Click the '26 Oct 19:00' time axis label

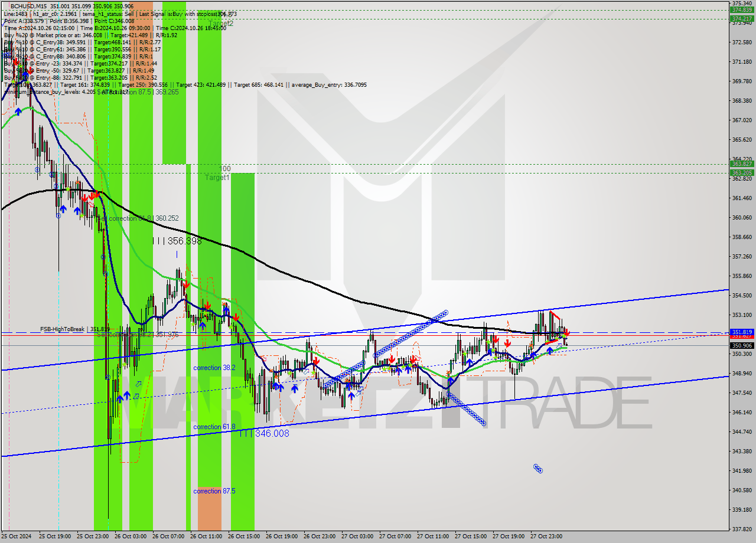(281, 537)
